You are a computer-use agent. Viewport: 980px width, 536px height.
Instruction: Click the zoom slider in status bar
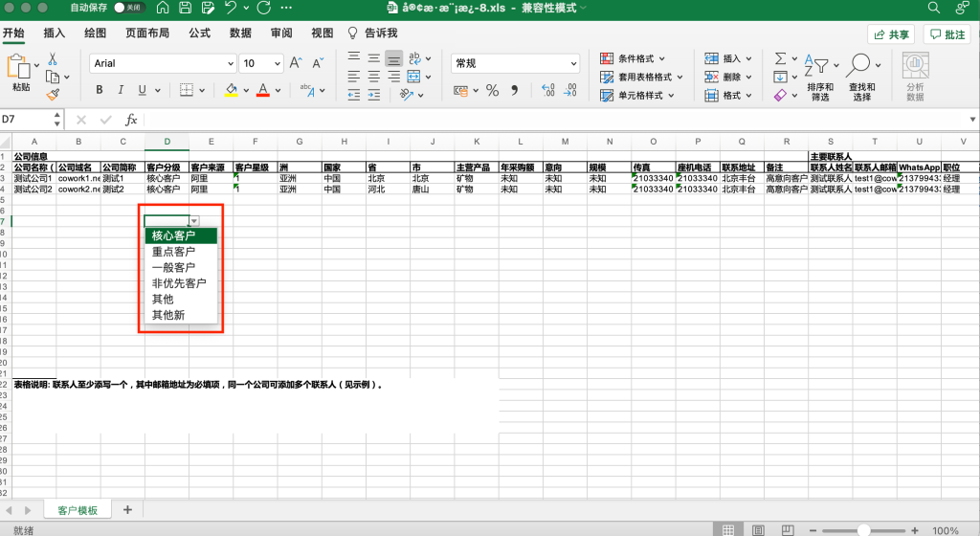tap(864, 529)
